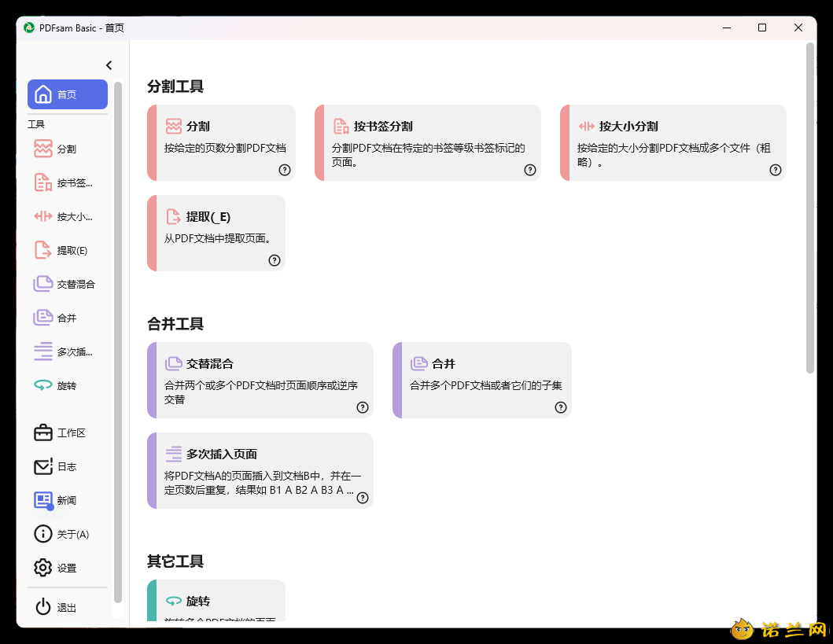Open the 合并 card in 合并工具
Viewport: 833px width, 644px height.
click(x=482, y=380)
